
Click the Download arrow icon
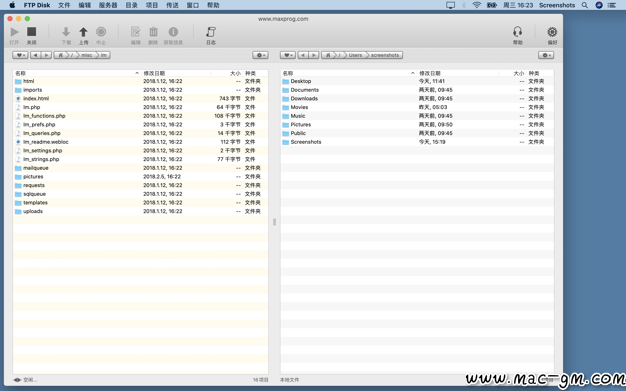[66, 32]
